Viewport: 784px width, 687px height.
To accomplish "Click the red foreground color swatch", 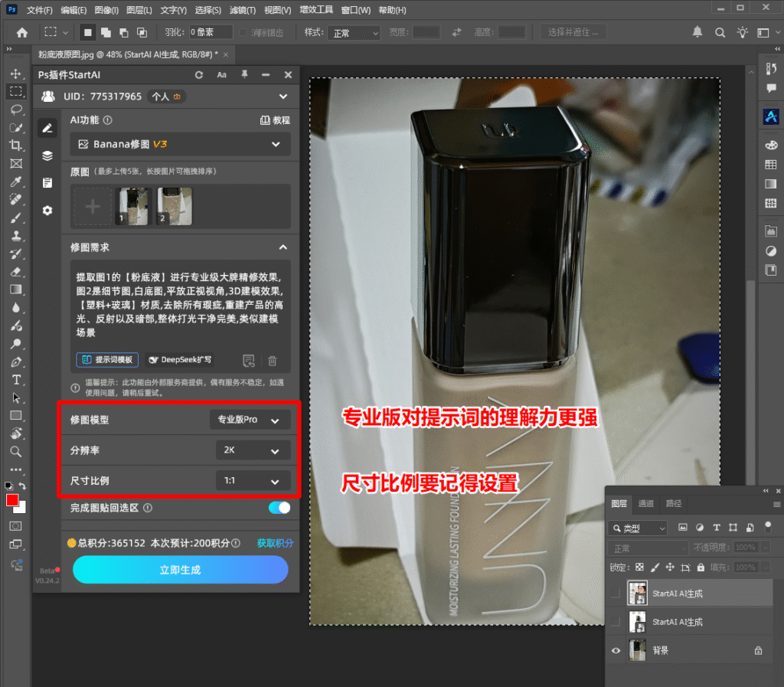I will (x=12, y=500).
